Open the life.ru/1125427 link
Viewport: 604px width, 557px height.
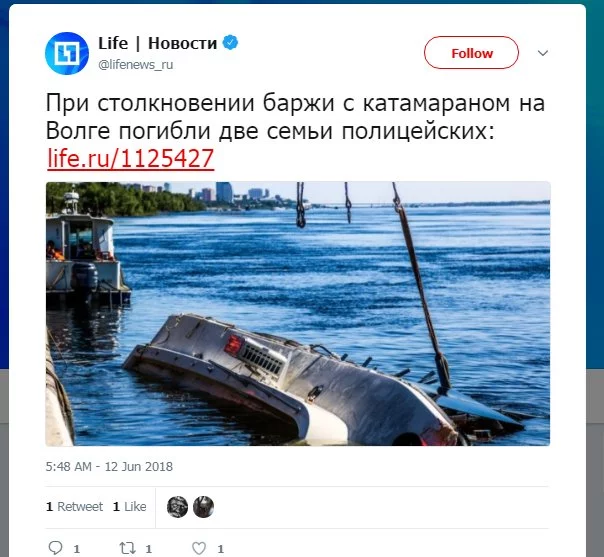click(131, 158)
